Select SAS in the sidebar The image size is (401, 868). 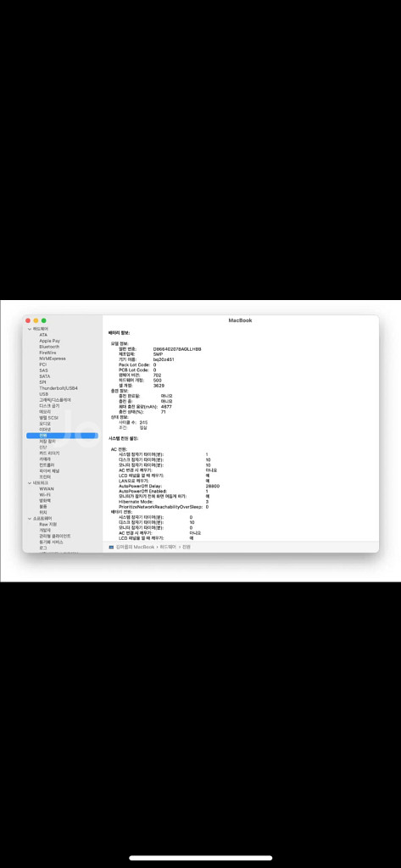[x=43, y=370]
